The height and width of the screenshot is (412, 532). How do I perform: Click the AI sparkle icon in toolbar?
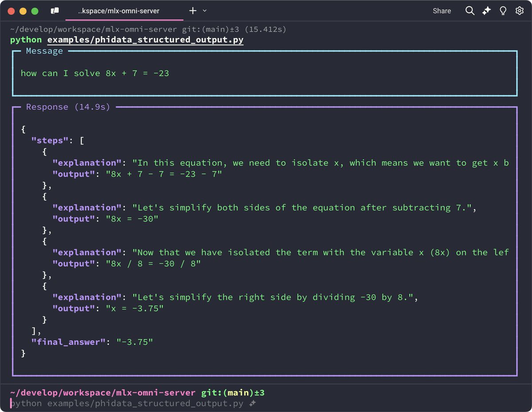[487, 11]
